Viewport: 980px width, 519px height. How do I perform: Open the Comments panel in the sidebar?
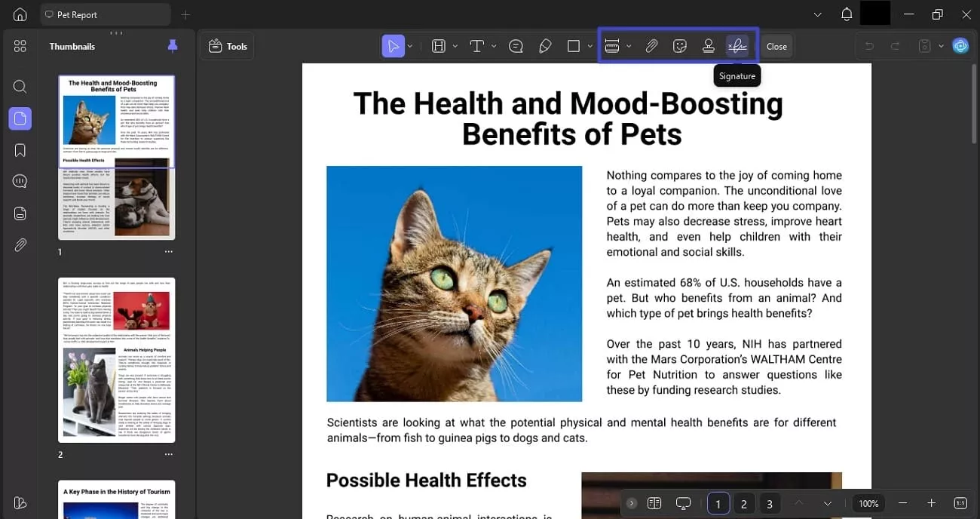click(20, 181)
